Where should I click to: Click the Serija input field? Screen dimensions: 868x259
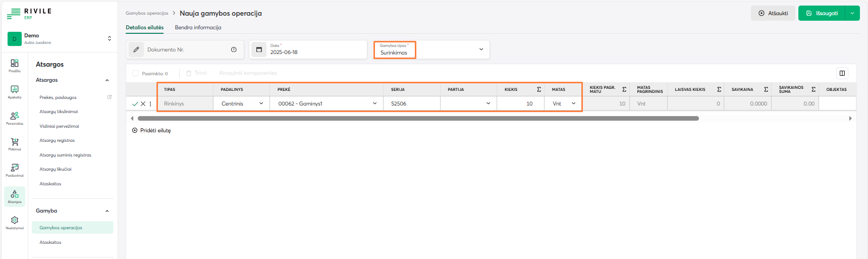click(x=411, y=103)
